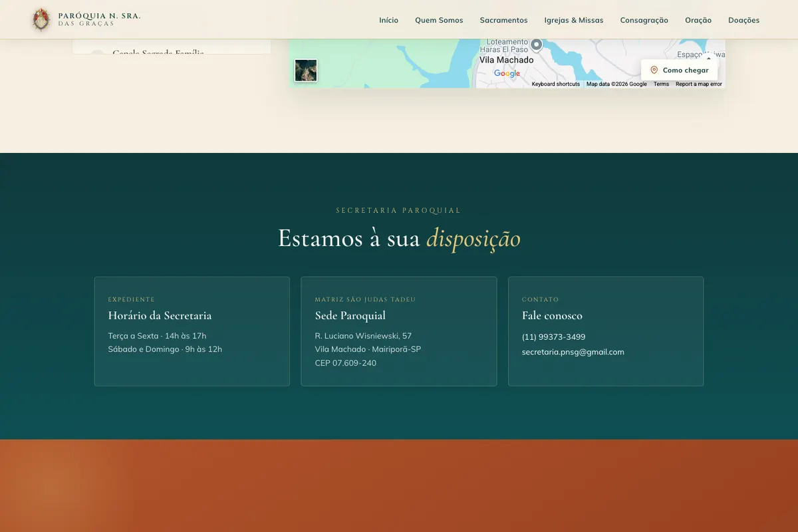798x532 pixels.
Task: Click Report a map error link
Action: (x=698, y=84)
